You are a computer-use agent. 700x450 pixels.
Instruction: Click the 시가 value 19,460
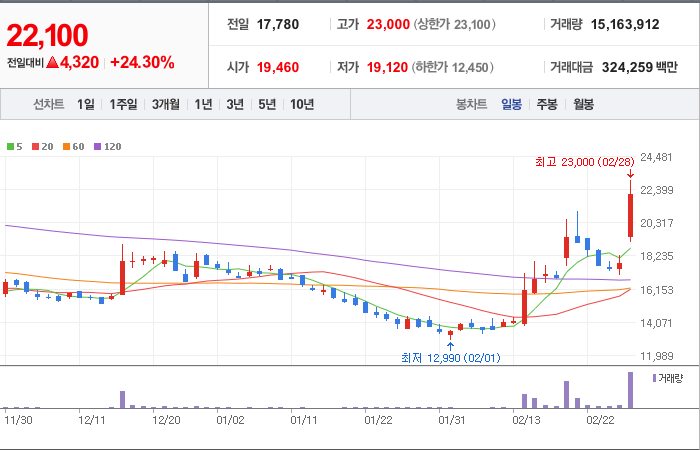278,67
